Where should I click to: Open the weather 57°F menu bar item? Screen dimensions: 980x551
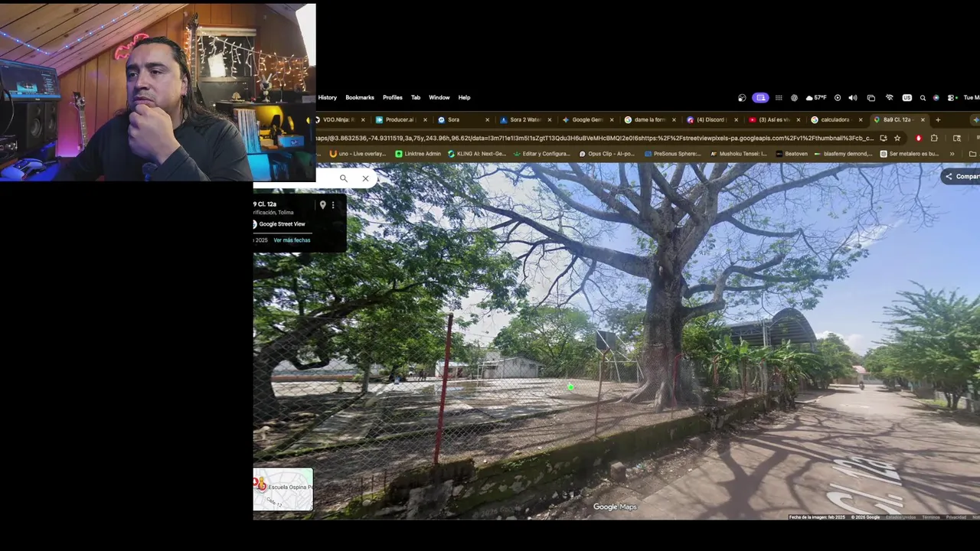(816, 98)
